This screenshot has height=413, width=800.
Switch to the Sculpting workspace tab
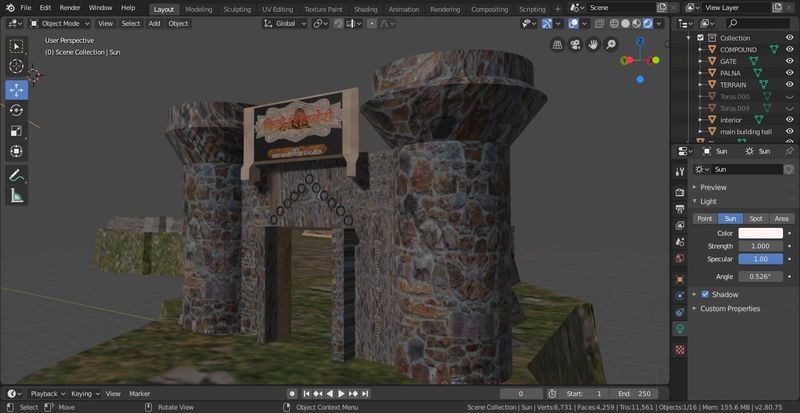click(238, 8)
